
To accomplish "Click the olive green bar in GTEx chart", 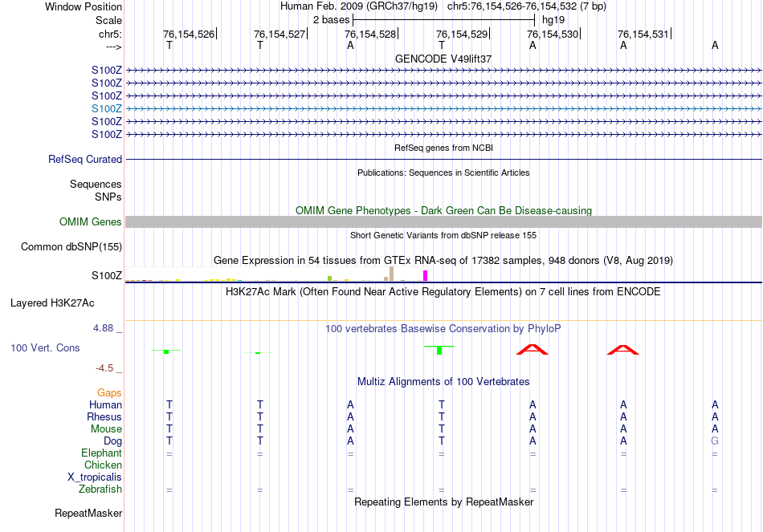I will pos(329,278).
